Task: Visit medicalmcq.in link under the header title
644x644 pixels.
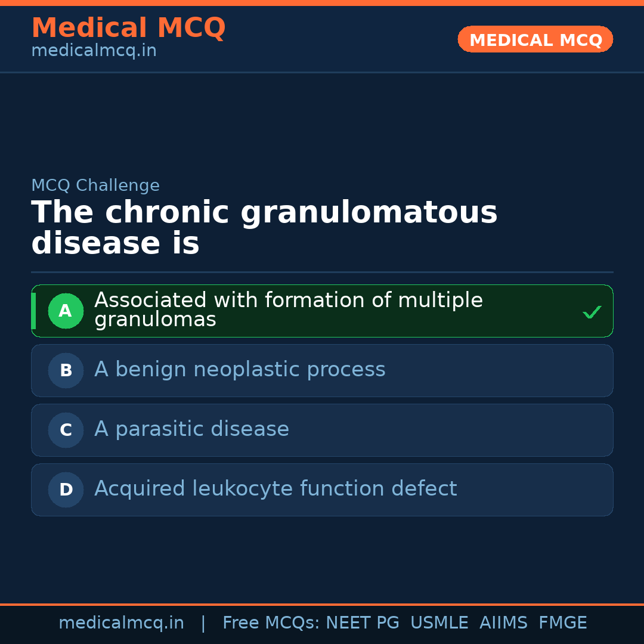Action: pos(94,51)
